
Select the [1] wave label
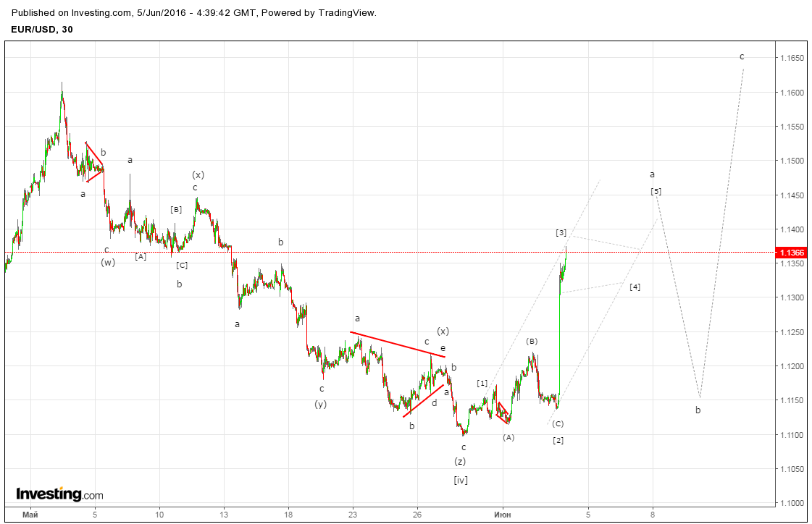(482, 384)
